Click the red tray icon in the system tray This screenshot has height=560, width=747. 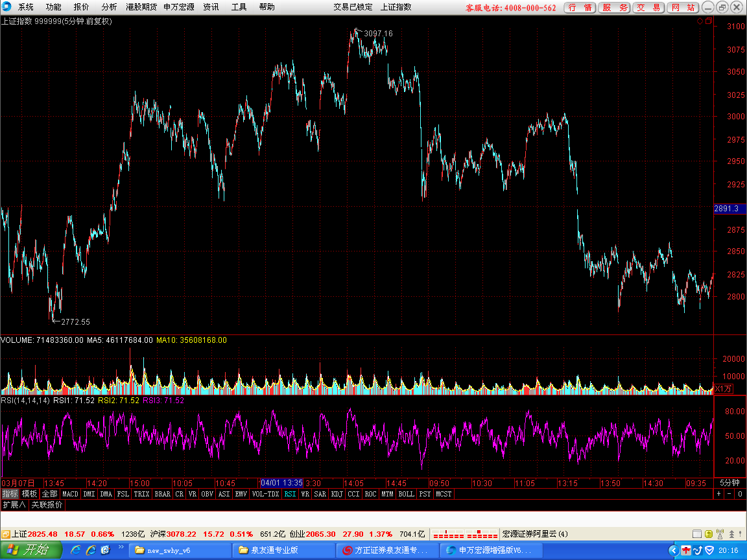tap(686, 550)
